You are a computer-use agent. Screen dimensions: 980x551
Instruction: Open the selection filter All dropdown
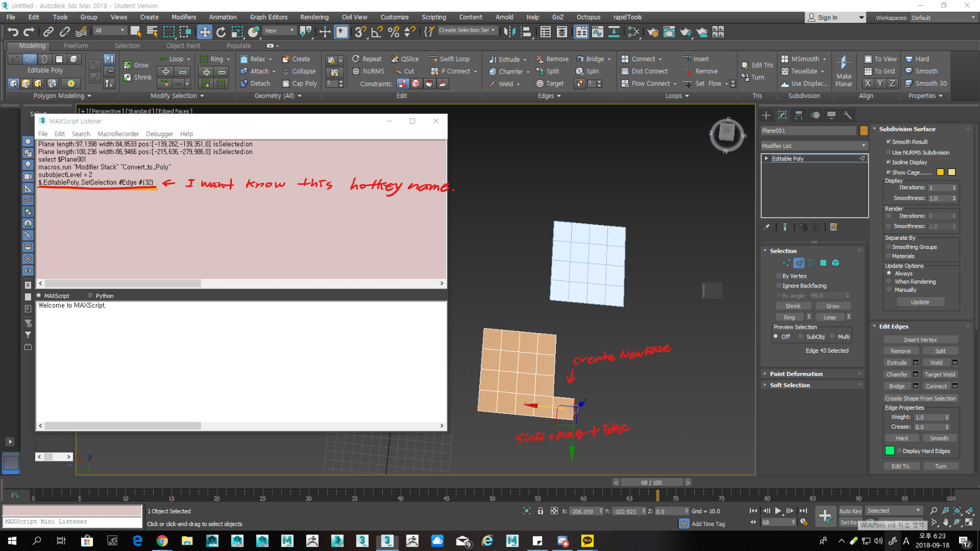110,31
